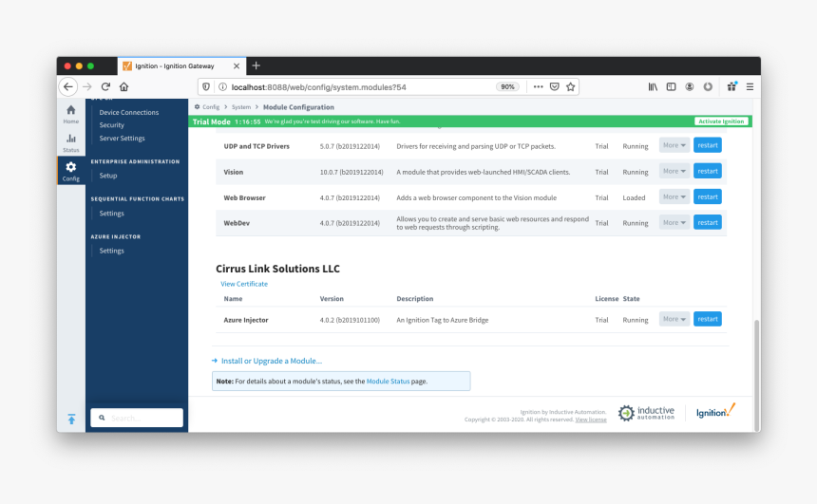Click the Ignition logo in the footer
This screenshot has width=817, height=504.
pos(715,411)
